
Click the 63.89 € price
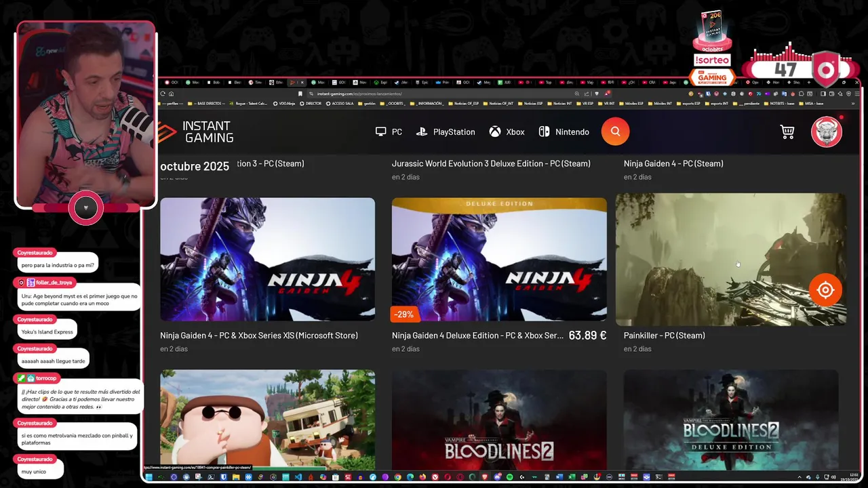tap(587, 335)
